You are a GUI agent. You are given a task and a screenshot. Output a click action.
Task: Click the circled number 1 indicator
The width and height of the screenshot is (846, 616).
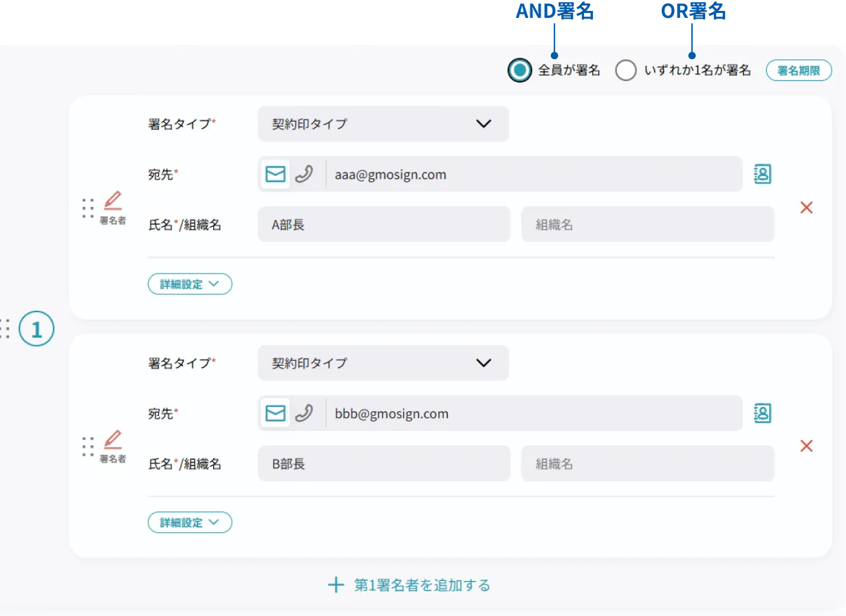pos(36,329)
